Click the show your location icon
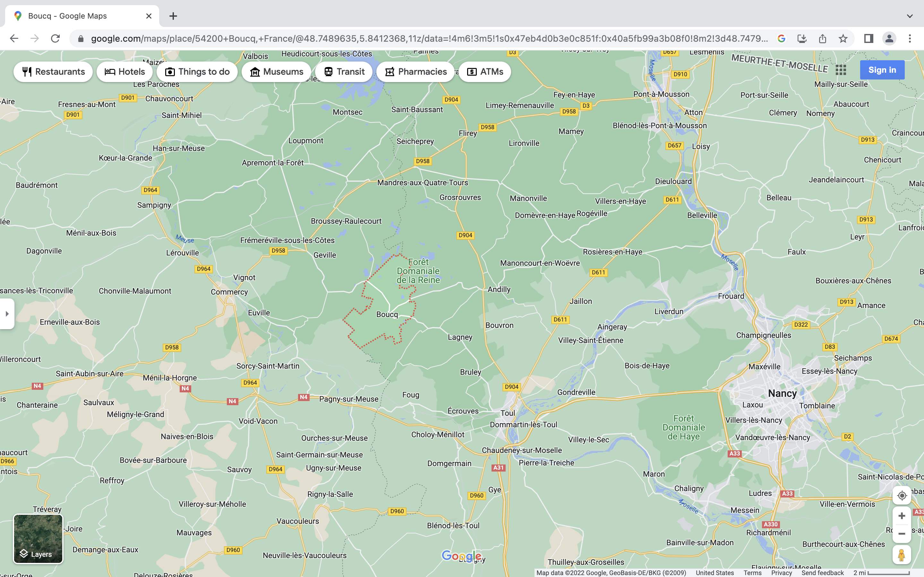Screen dimensions: 924x577 [902, 495]
